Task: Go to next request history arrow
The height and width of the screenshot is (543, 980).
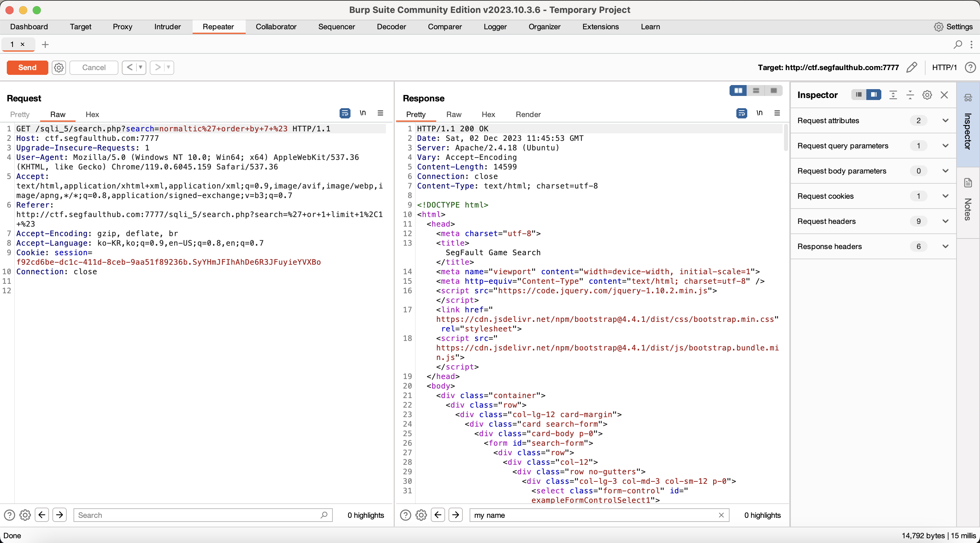Action: pos(158,68)
